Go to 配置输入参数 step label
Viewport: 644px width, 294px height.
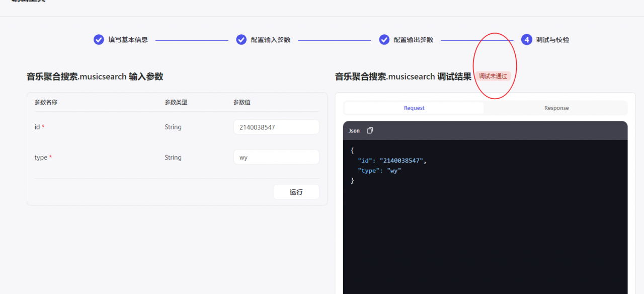[271, 40]
